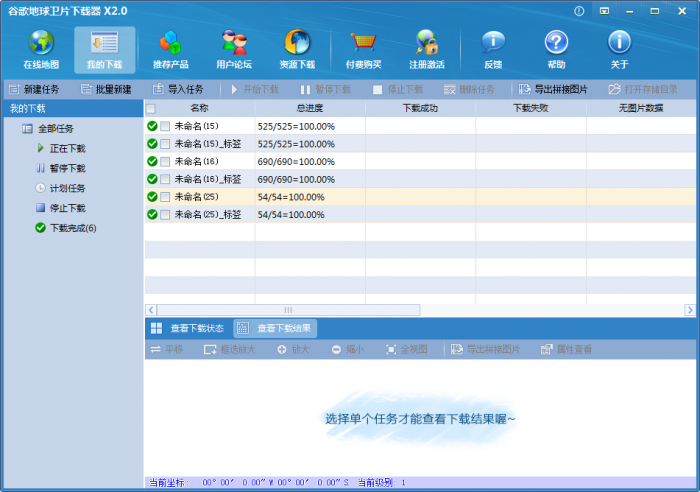Check the box for 未命名(15)_标签
700x492 pixels.
coord(165,144)
